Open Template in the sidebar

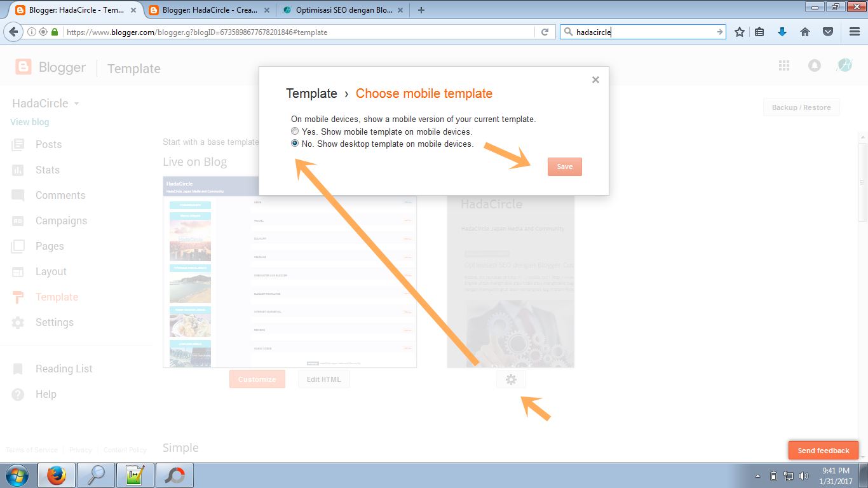click(x=57, y=297)
